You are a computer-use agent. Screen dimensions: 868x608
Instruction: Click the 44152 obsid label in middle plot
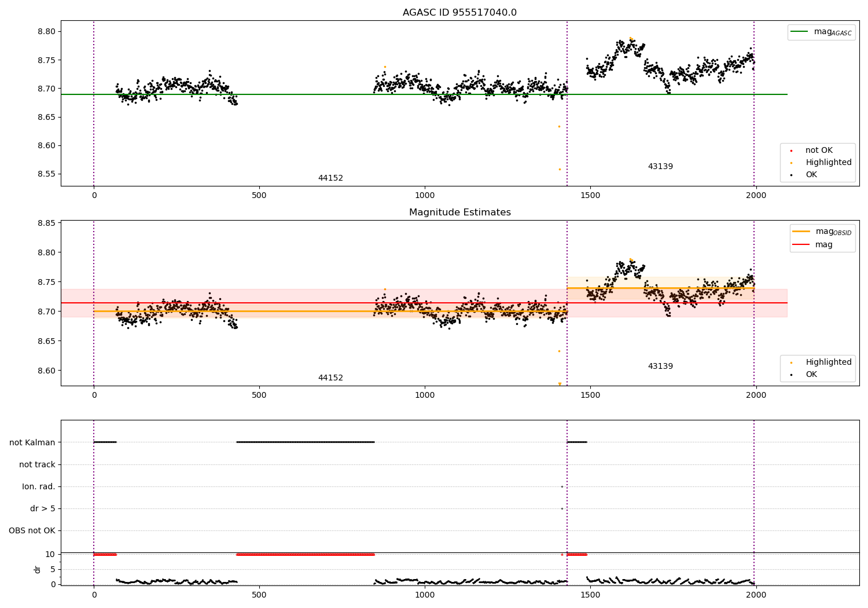[330, 378]
